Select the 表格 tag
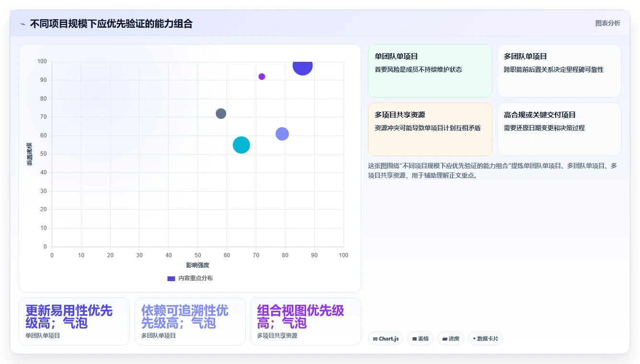This screenshot has height=364, width=640. pos(420,339)
